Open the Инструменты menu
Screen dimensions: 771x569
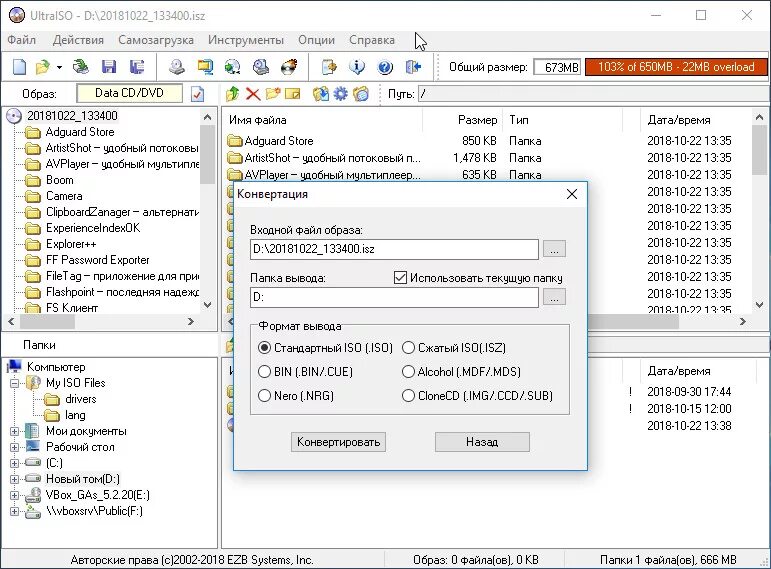click(246, 40)
